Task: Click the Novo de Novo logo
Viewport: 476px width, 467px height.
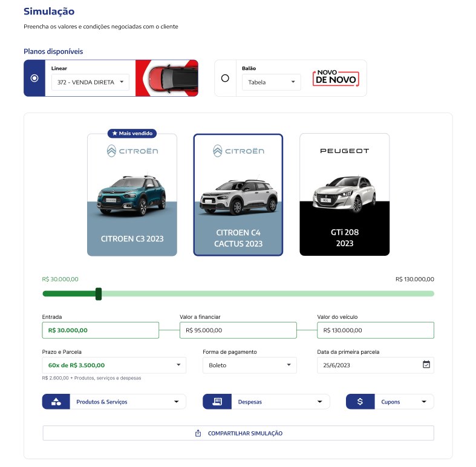Action: [336, 79]
